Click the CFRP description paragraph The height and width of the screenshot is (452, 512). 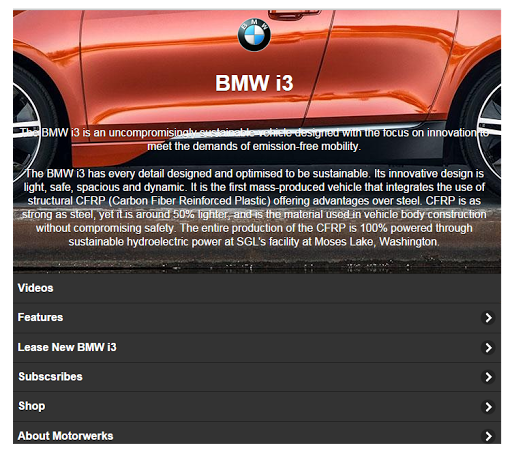254,207
